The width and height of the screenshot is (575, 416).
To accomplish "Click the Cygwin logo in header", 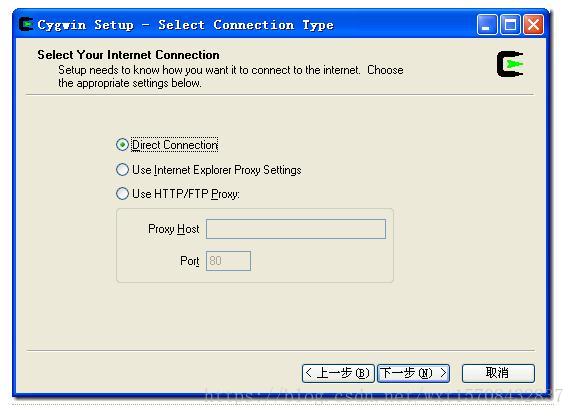I will [510, 64].
